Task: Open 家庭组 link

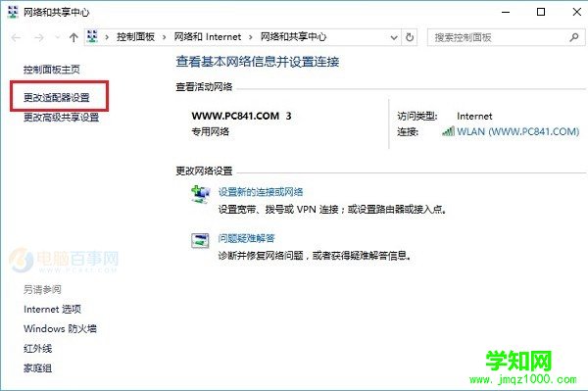Action: coord(37,368)
